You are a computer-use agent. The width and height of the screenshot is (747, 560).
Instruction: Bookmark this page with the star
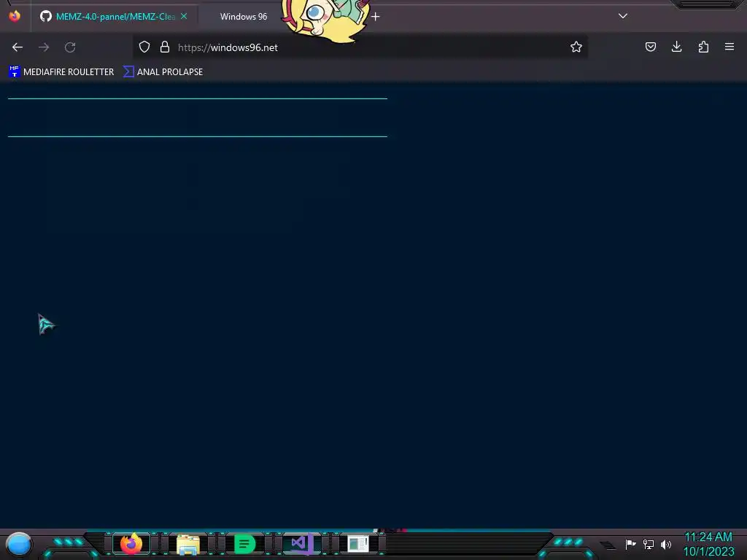(576, 47)
